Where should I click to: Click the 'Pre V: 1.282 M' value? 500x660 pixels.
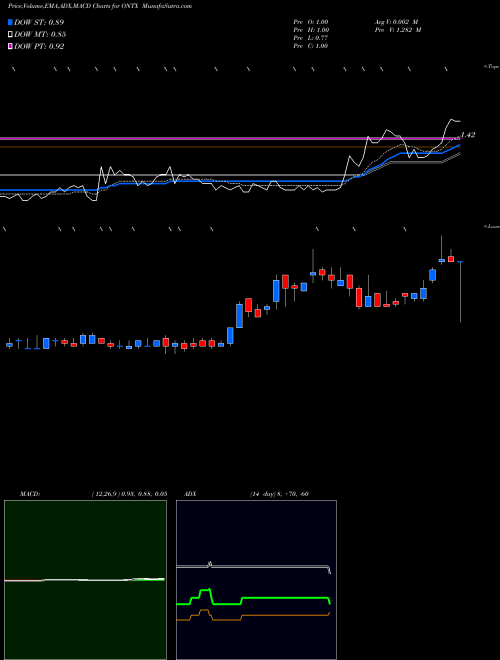(398, 30)
